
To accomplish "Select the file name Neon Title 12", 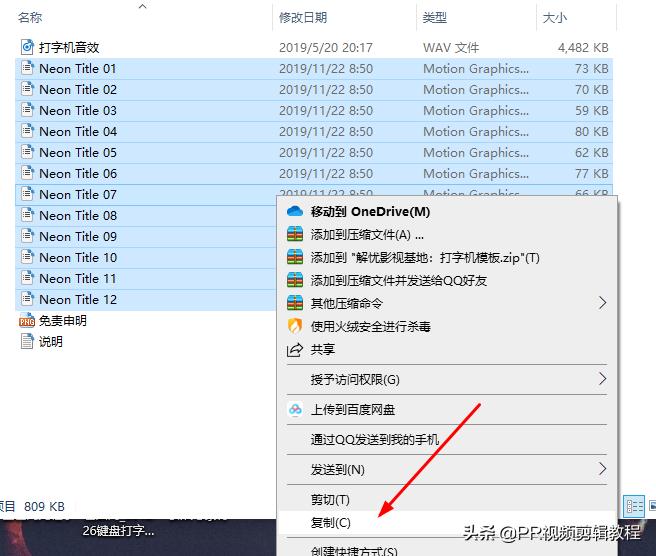I will (x=78, y=300).
